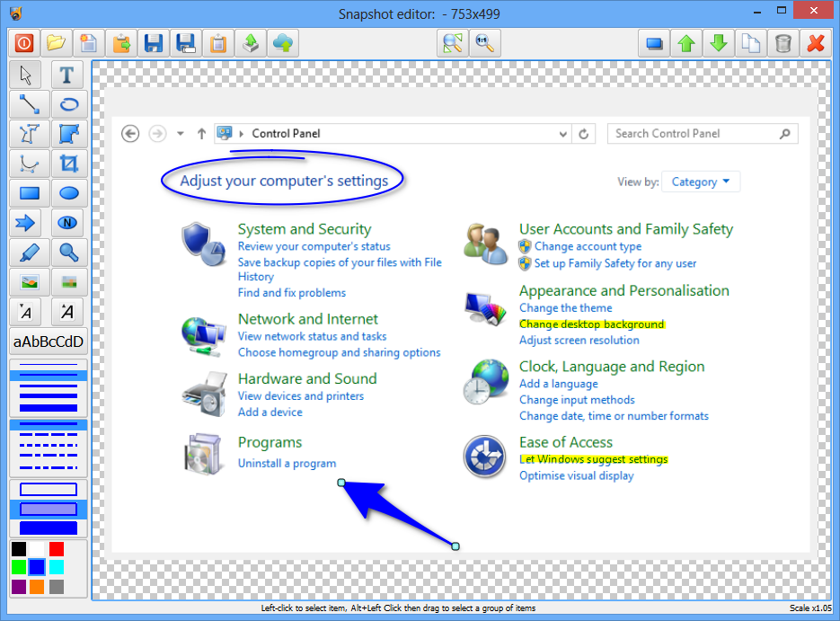The height and width of the screenshot is (621, 840).
Task: Click 'Scale x1.05' in the status bar
Action: [x=810, y=608]
